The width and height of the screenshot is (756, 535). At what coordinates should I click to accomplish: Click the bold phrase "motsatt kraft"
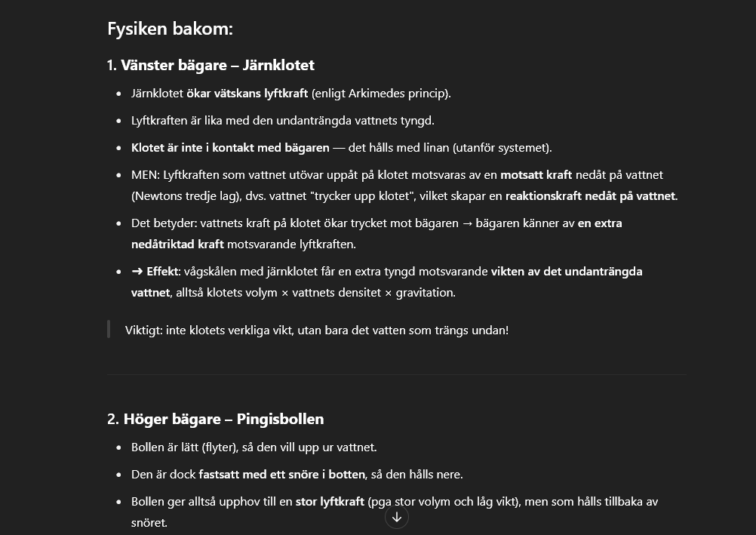(536, 175)
